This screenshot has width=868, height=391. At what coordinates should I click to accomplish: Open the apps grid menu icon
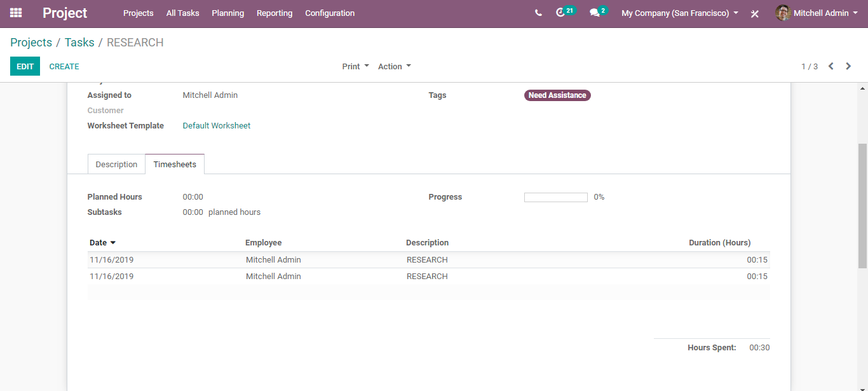point(16,13)
